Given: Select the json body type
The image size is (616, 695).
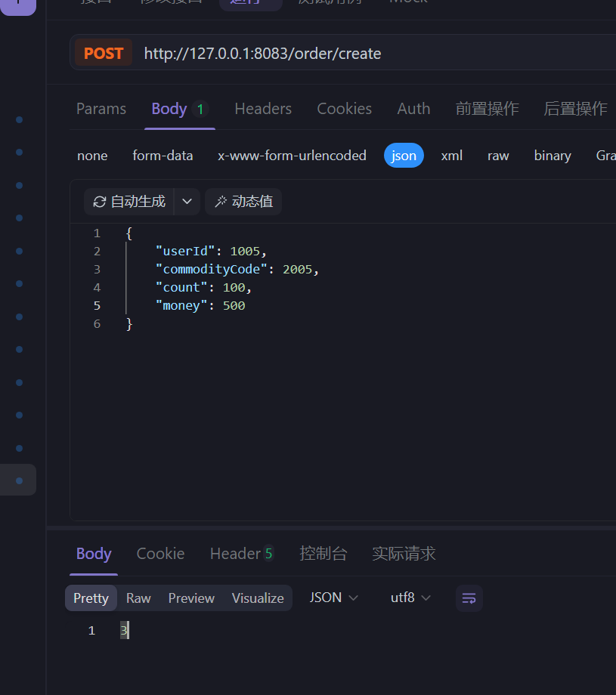Looking at the screenshot, I should click(x=404, y=156).
